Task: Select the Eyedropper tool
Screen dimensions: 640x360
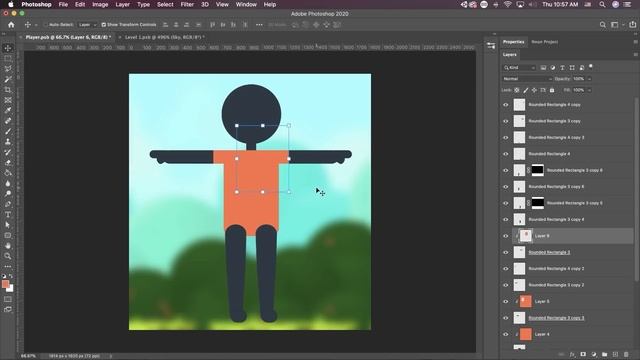Action: 8,110
